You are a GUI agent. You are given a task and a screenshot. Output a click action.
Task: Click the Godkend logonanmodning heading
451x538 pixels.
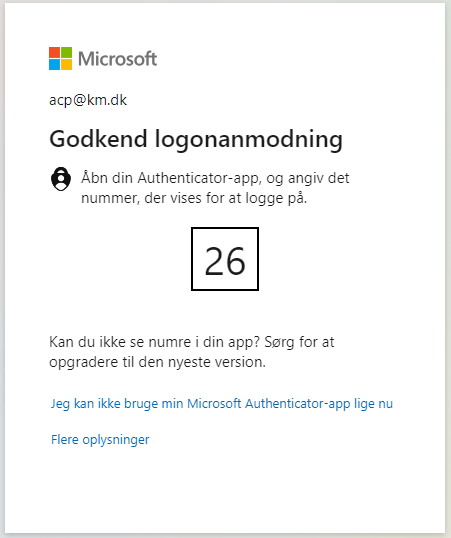[x=196, y=139]
